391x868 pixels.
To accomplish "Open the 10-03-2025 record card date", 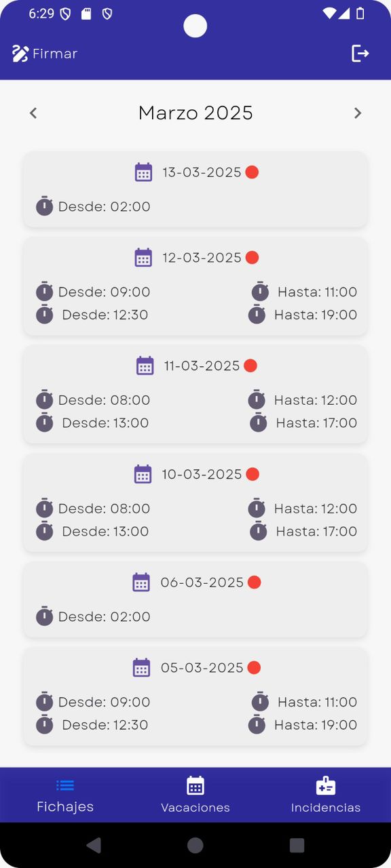I will tap(202, 475).
